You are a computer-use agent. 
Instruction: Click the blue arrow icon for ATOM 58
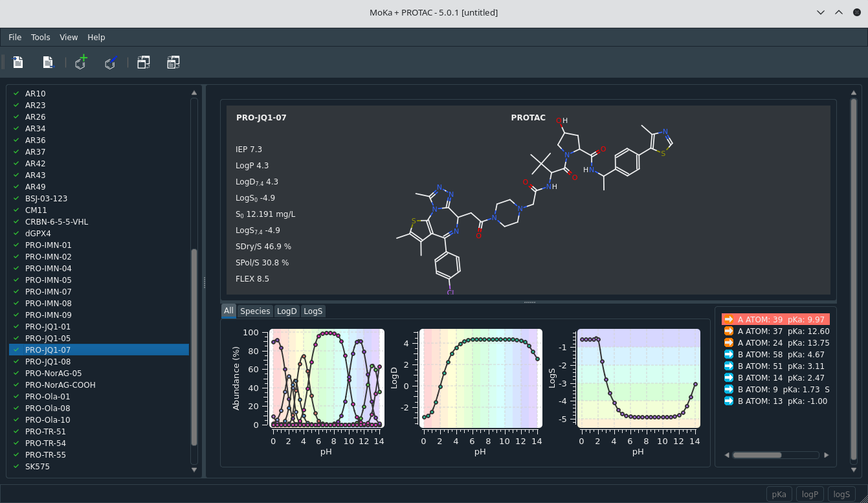tap(729, 354)
